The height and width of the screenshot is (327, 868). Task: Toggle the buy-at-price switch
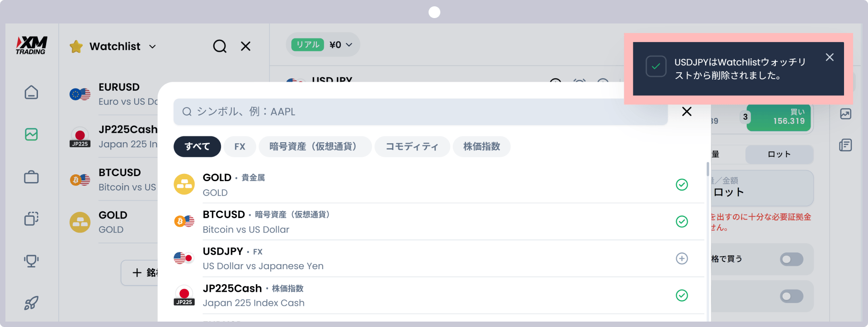792,259
